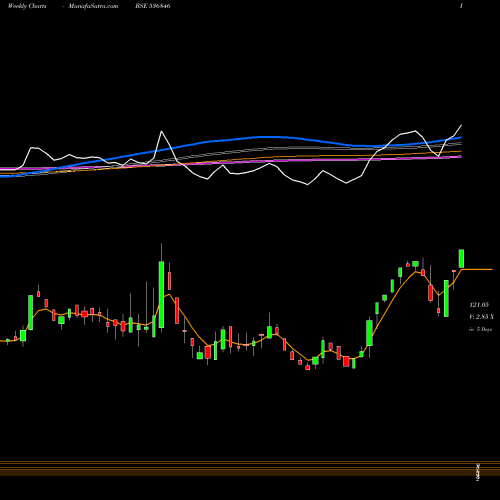
Task: Click the latest tall green candlestick
Action: 461,258
